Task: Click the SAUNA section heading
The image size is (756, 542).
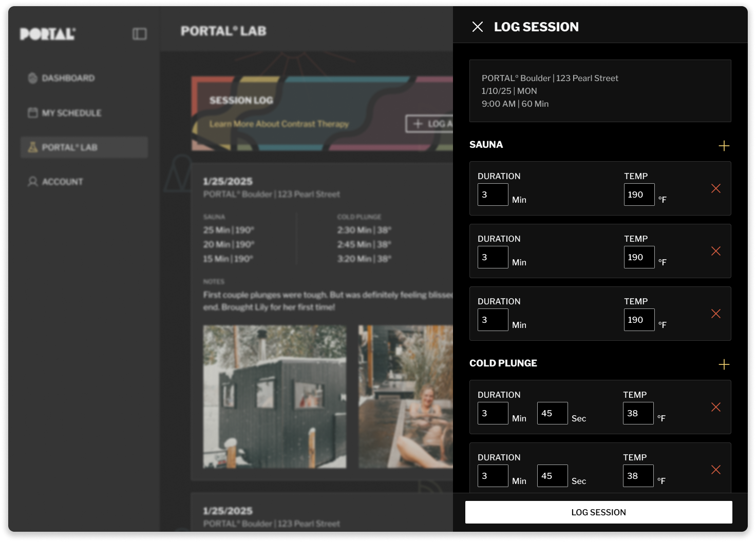Action: tap(486, 145)
